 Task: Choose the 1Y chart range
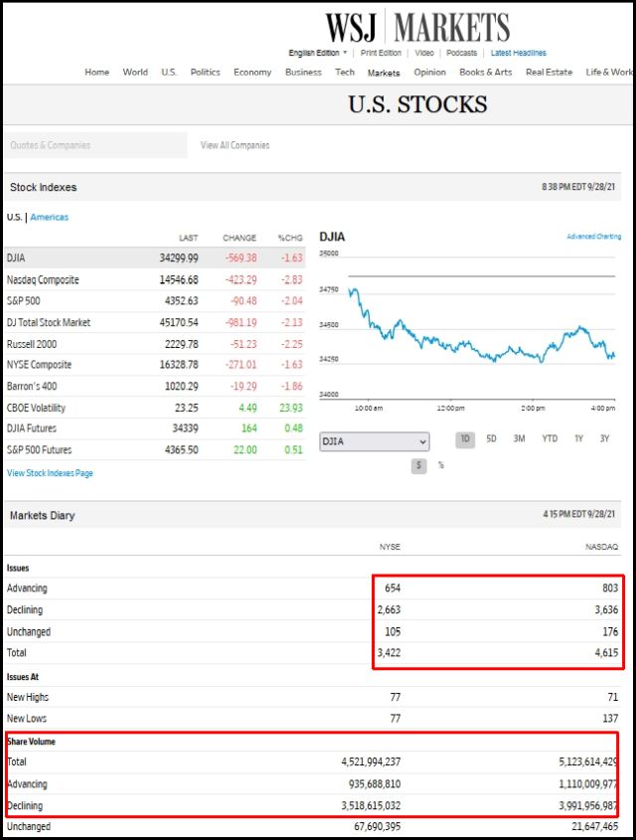[578, 439]
